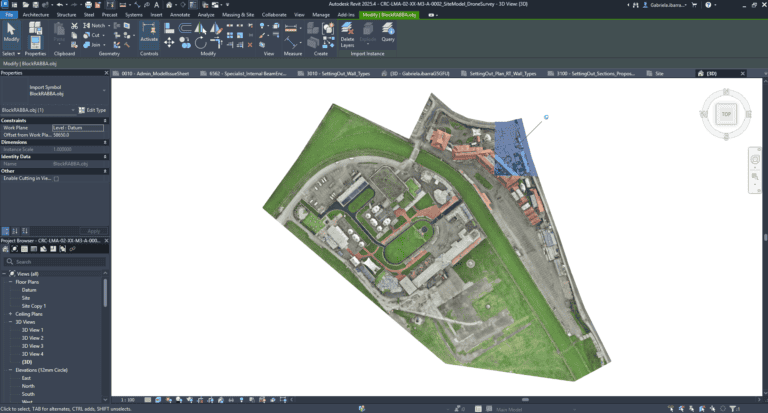Click the Cut to clipboard scissors icon

tap(74, 25)
